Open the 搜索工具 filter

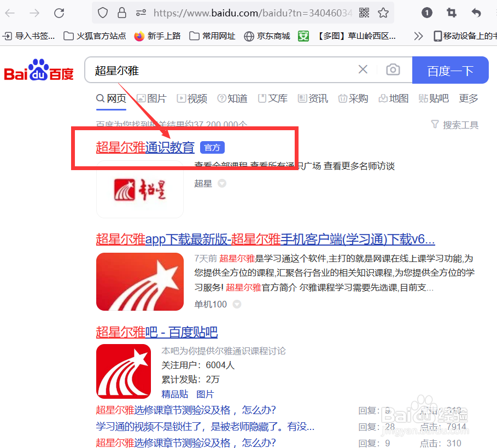point(455,125)
